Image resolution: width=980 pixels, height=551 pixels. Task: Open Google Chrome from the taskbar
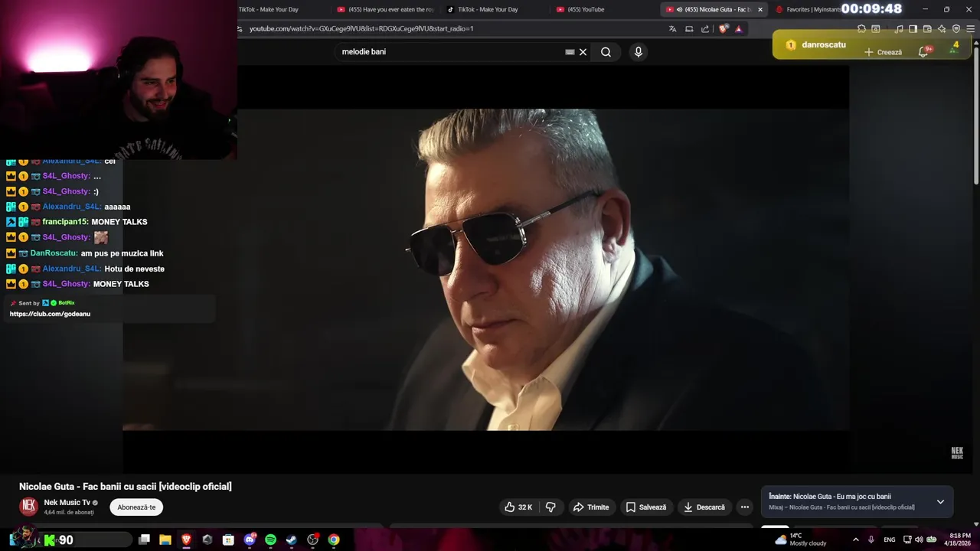(334, 540)
